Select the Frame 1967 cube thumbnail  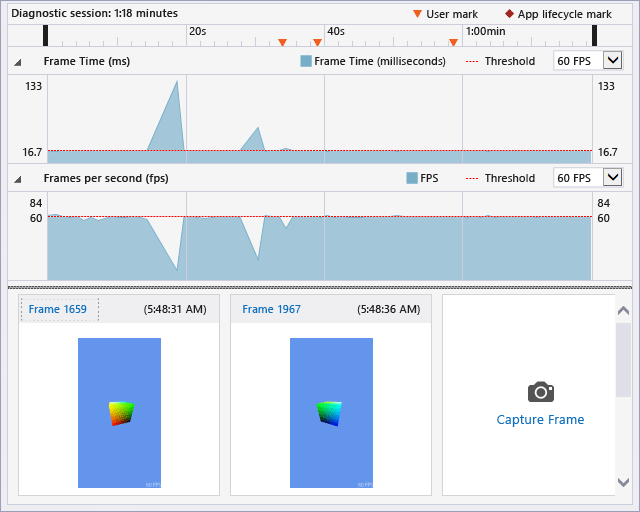coord(331,412)
